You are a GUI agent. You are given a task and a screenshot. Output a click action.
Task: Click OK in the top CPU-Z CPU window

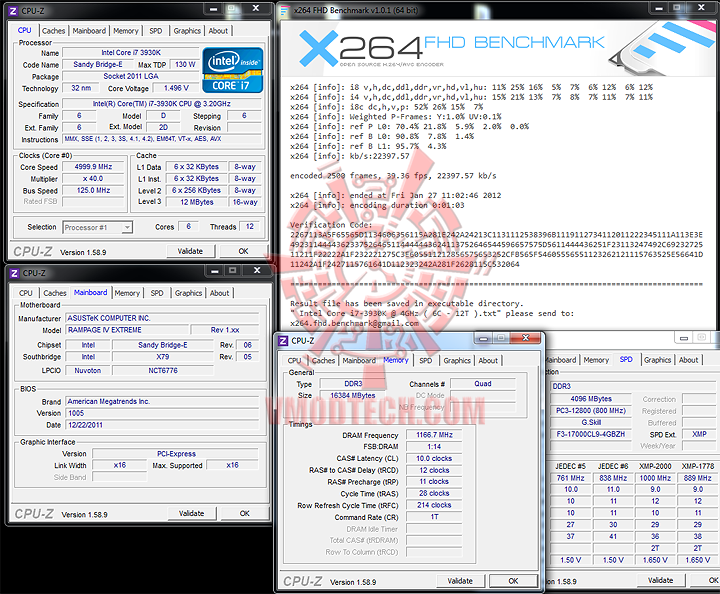[243, 251]
